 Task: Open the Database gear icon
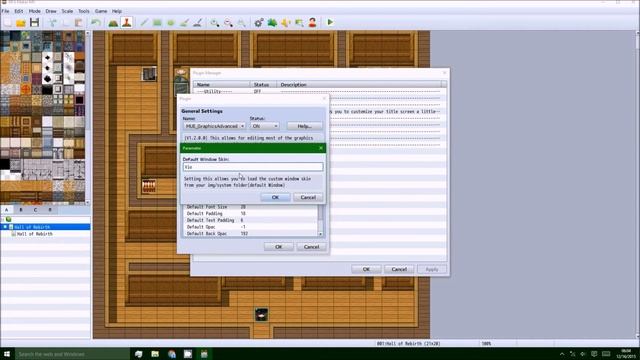coord(258,22)
